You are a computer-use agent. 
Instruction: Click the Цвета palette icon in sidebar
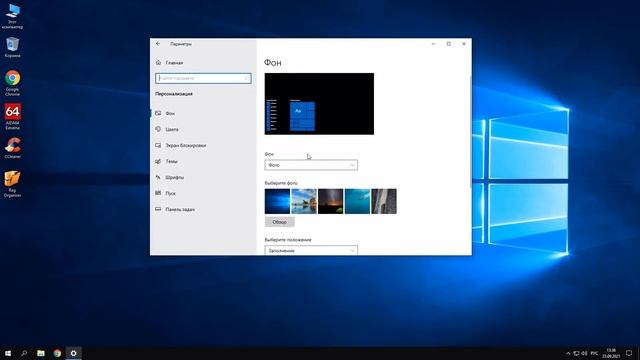point(158,129)
